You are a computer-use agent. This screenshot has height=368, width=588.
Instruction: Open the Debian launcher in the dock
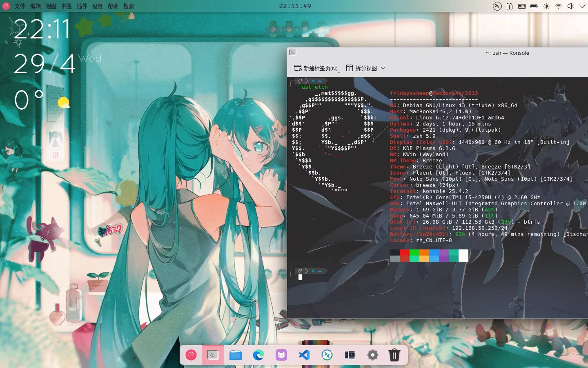[191, 355]
